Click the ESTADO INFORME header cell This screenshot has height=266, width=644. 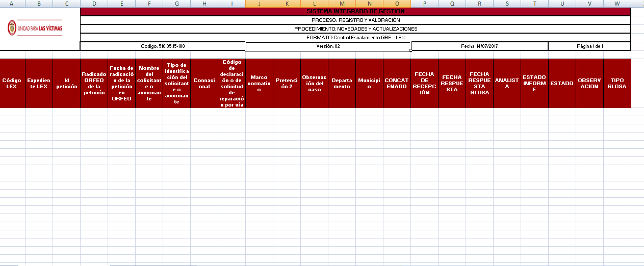pos(534,83)
